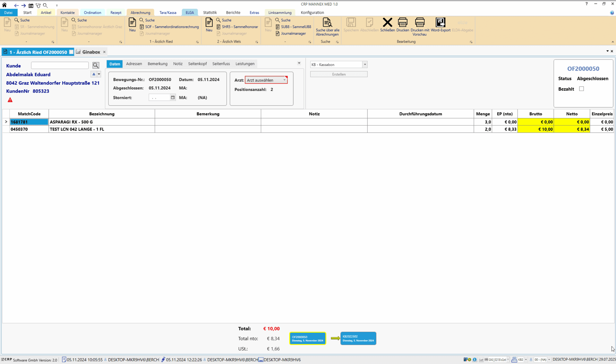Select MatchCode cell 0450370
This screenshot has height=364, width=616.
(29, 129)
